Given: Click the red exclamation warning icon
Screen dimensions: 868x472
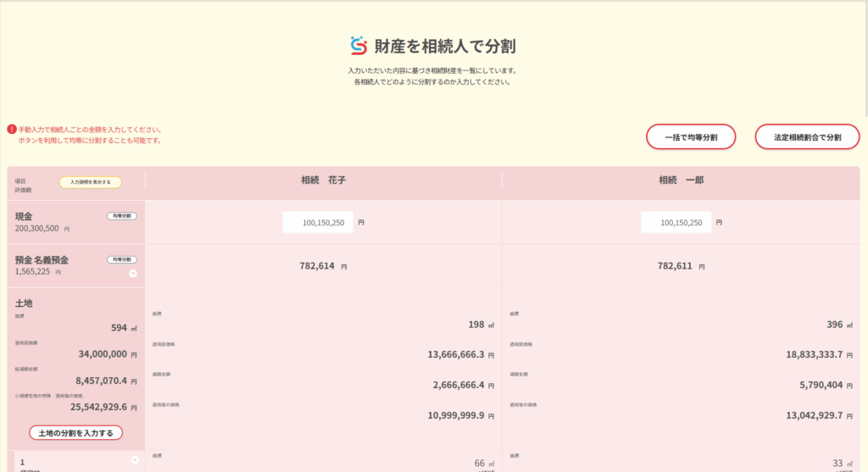Looking at the screenshot, I should (12, 130).
